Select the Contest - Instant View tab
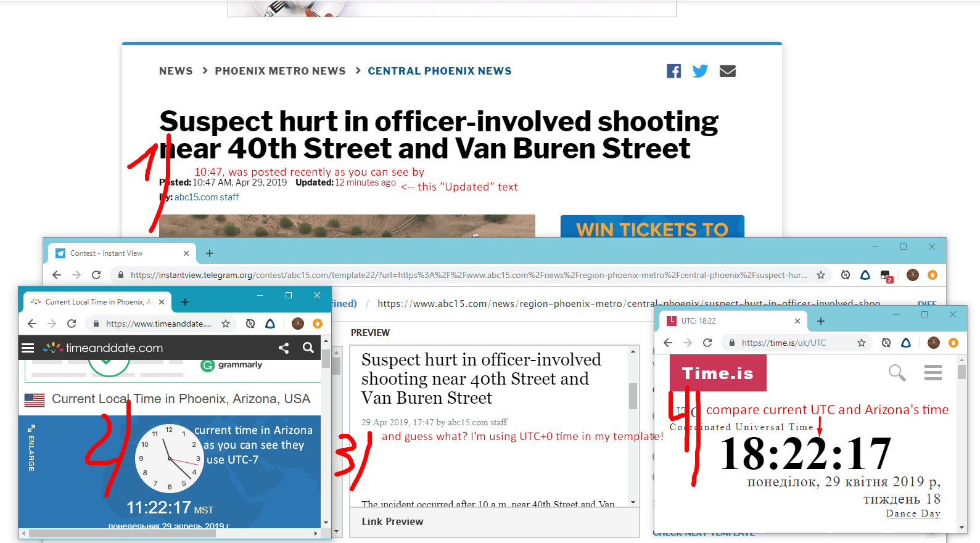Image resolution: width=980 pixels, height=543 pixels. point(122,253)
